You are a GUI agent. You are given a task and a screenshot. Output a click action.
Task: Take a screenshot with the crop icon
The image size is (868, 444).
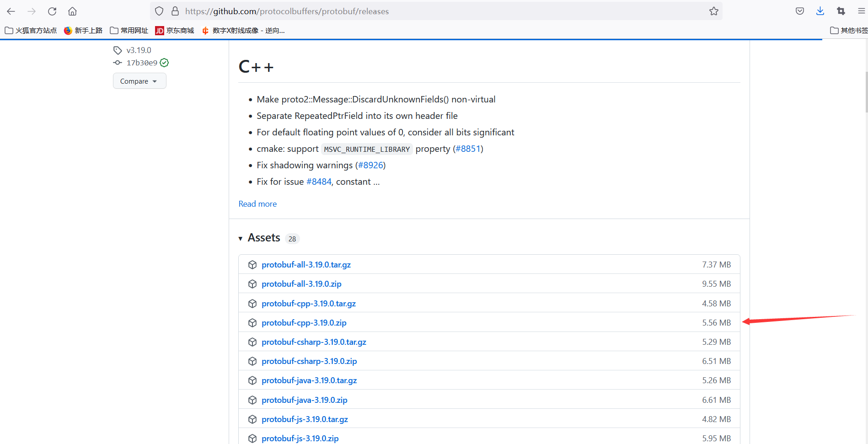(841, 11)
